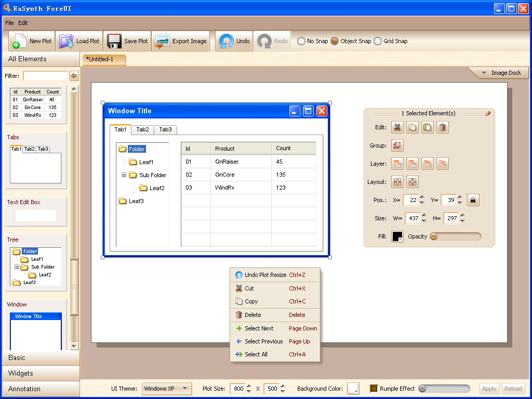
Task: Select the No Snap radio option
Action: coord(301,41)
